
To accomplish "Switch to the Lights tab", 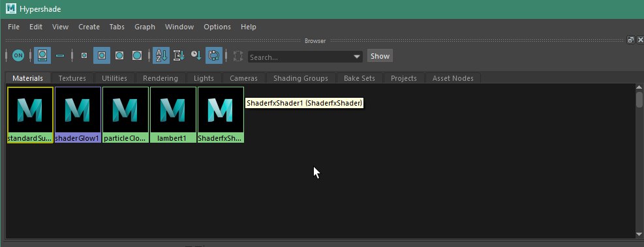I will pos(204,78).
